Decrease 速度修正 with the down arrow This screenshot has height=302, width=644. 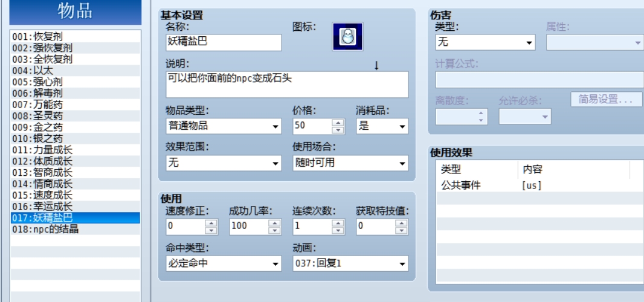[x=211, y=231]
